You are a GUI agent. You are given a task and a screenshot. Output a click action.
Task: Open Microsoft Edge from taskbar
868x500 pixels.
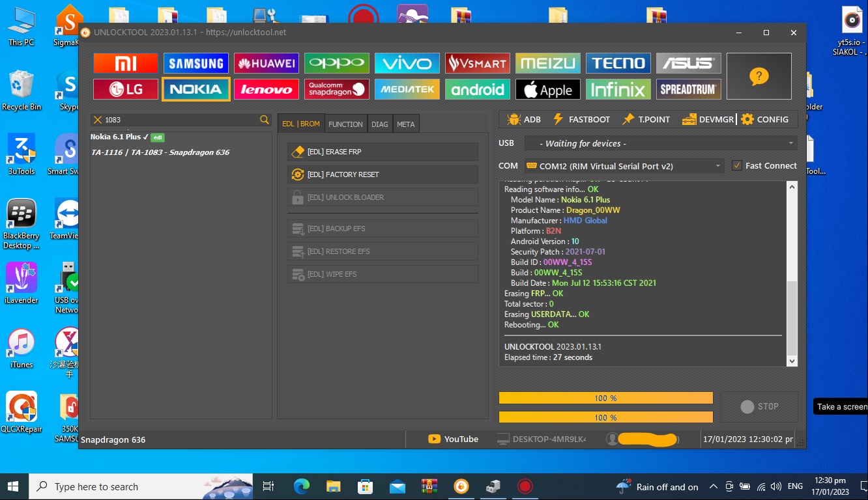click(x=301, y=486)
